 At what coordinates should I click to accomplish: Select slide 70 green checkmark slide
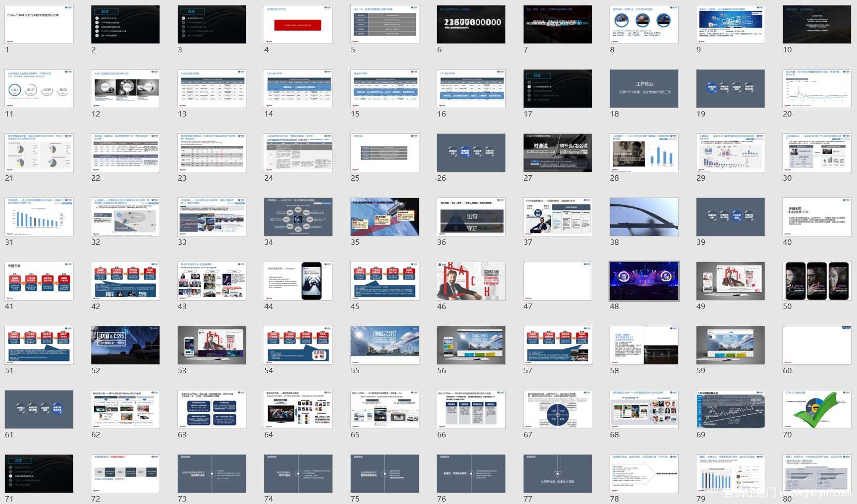[817, 409]
